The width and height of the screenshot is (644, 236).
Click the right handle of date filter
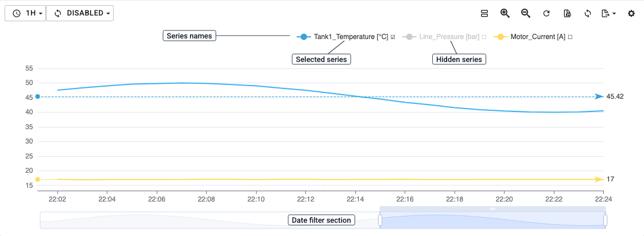click(606, 220)
